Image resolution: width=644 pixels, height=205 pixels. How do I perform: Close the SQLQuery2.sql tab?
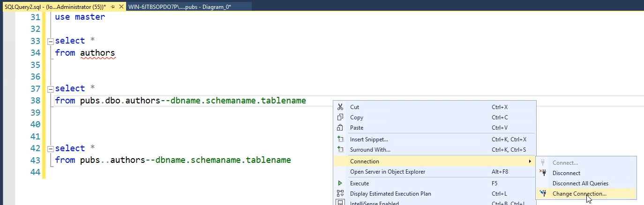(121, 7)
